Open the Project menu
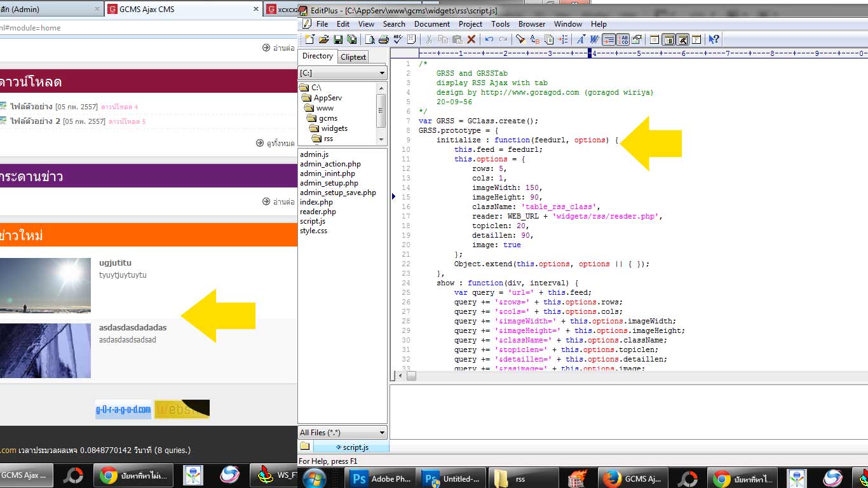The height and width of the screenshot is (488, 868). 471,24
